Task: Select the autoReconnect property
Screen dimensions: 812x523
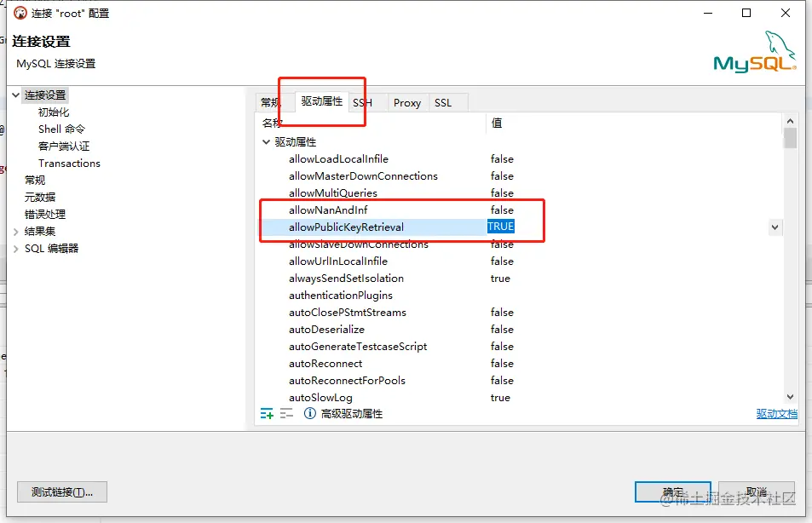Action: pos(325,364)
